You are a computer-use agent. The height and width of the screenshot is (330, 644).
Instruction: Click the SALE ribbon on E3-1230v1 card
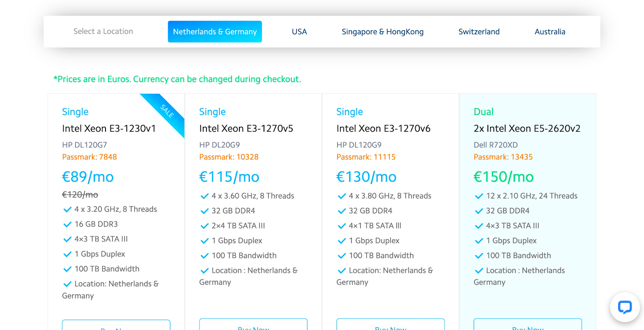[x=167, y=111]
